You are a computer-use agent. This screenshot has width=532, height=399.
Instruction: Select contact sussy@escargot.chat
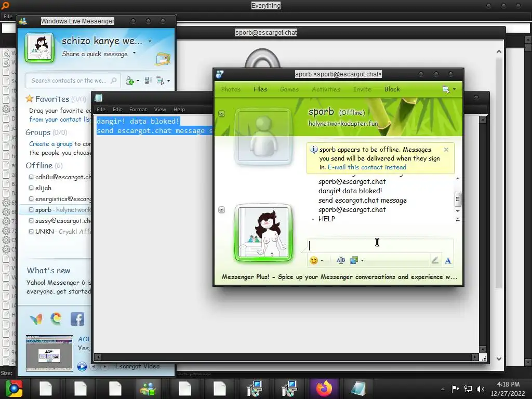coord(60,220)
